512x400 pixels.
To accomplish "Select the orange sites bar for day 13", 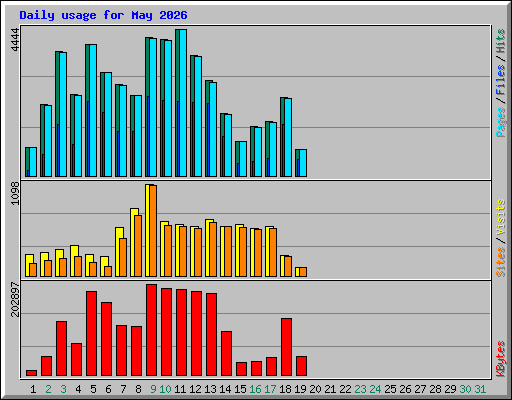I will 213,249.
